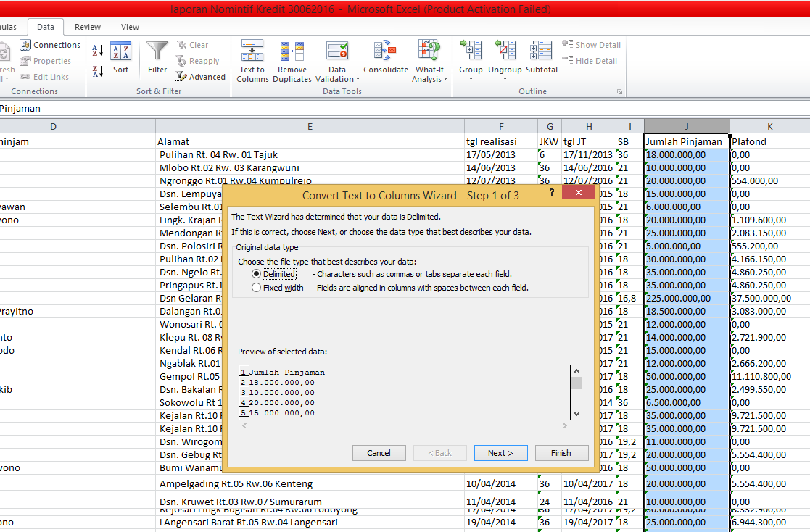Open connection Properties
The height and width of the screenshot is (532, 810).
(46, 61)
